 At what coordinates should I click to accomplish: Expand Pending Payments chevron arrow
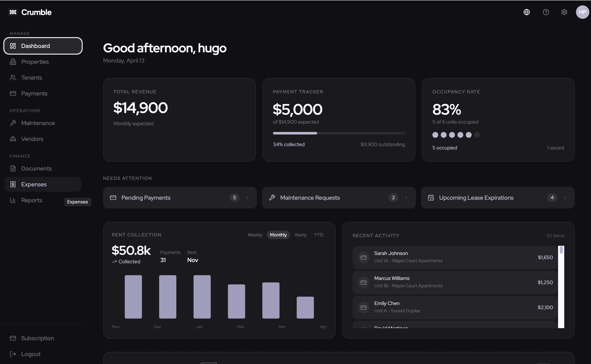(247, 198)
